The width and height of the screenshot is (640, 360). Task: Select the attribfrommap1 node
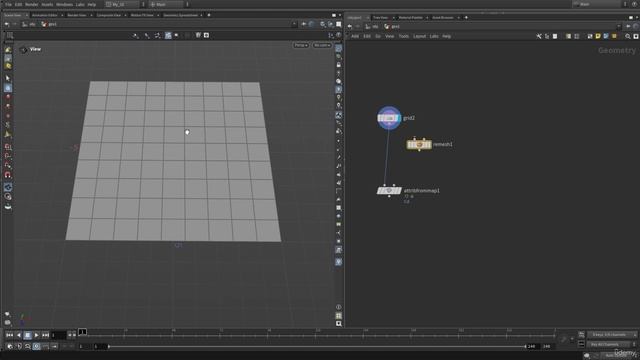(389, 191)
